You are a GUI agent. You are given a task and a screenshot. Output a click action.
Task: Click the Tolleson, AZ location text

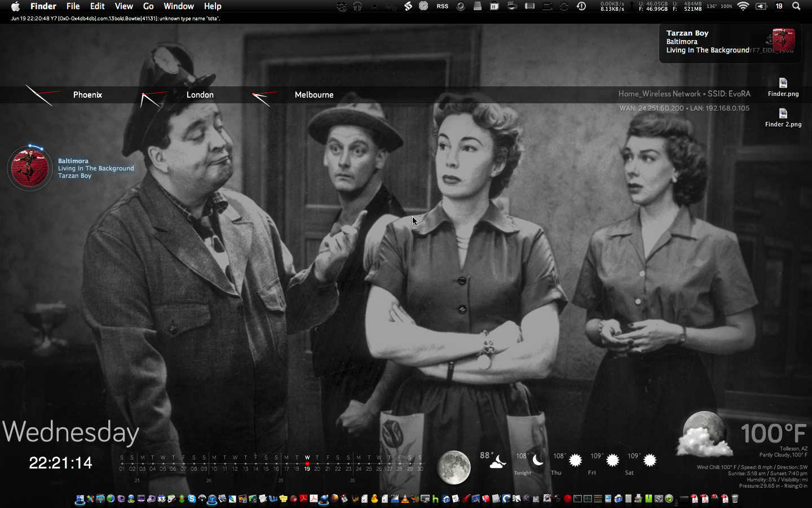click(x=793, y=449)
